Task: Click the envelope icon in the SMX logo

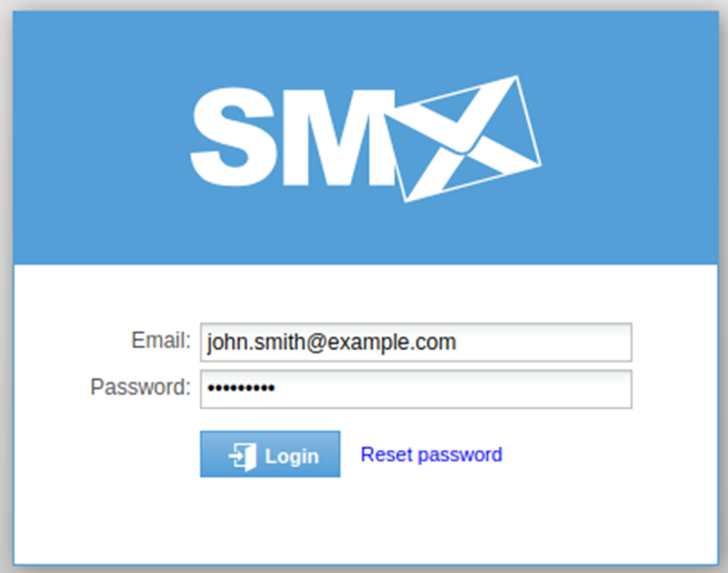Action: (x=463, y=139)
